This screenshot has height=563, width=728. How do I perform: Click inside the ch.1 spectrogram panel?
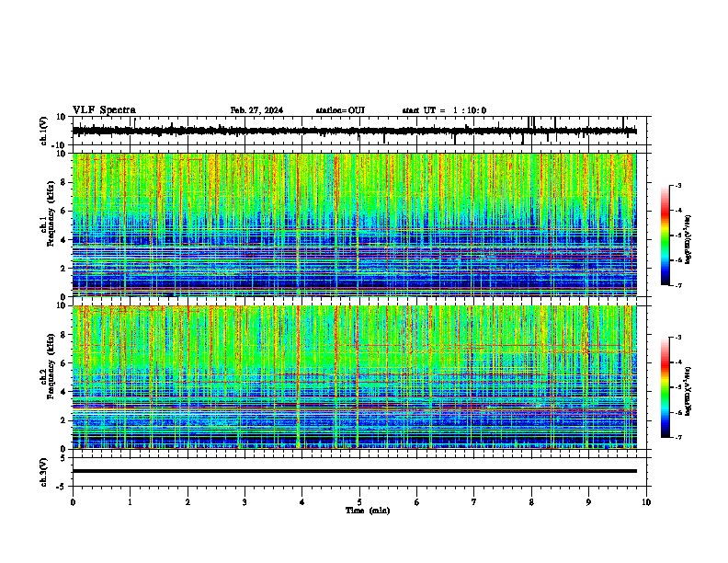pos(354,224)
